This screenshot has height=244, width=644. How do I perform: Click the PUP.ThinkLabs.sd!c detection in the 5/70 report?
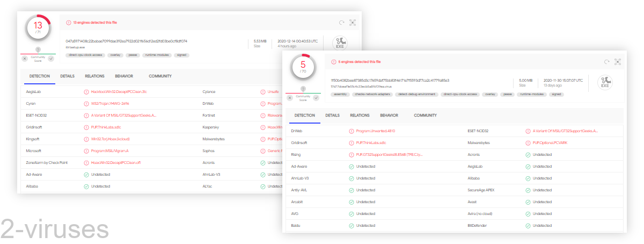pyautogui.click(x=370, y=142)
